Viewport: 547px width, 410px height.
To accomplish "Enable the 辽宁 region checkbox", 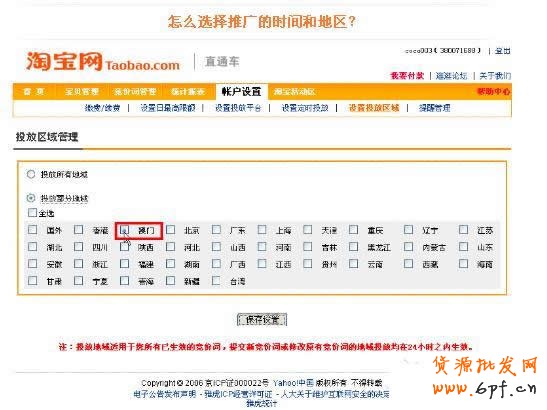I will click(409, 230).
